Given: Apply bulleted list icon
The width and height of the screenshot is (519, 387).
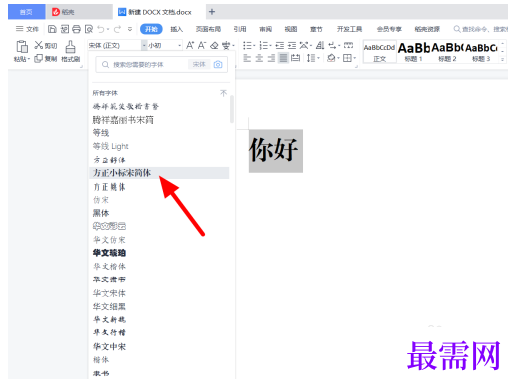Looking at the screenshot, I should [x=247, y=45].
